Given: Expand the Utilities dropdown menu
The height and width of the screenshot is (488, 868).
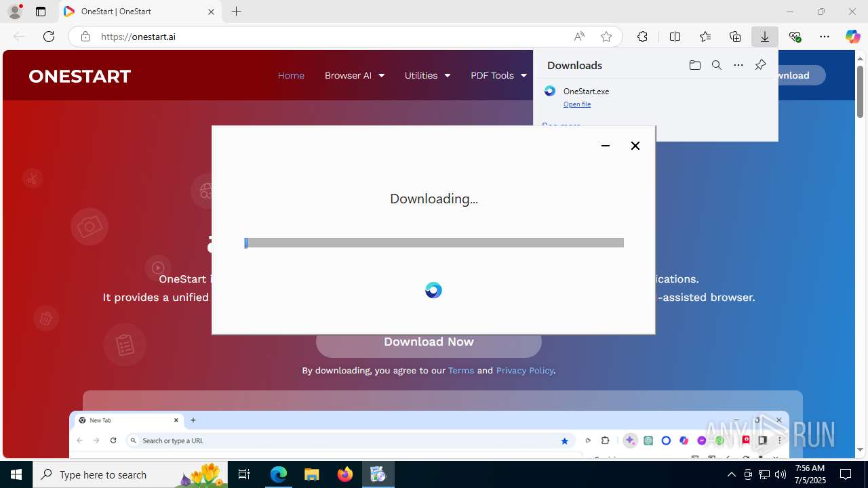Looking at the screenshot, I should click(428, 75).
